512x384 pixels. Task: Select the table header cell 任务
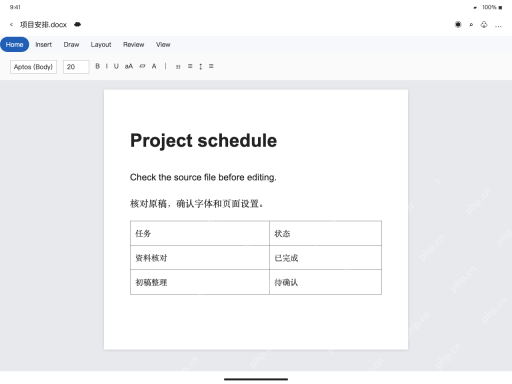click(x=200, y=233)
